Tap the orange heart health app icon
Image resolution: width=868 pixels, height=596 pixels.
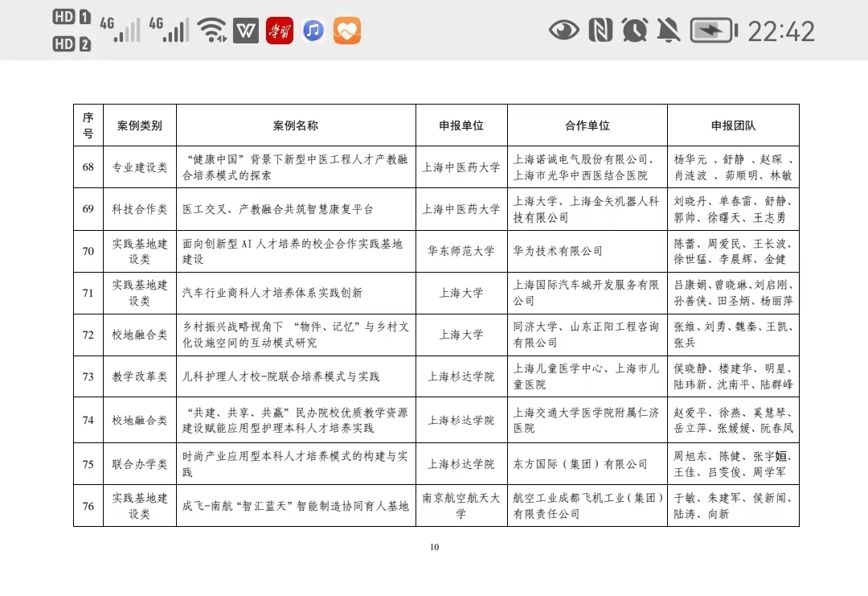coord(347,31)
